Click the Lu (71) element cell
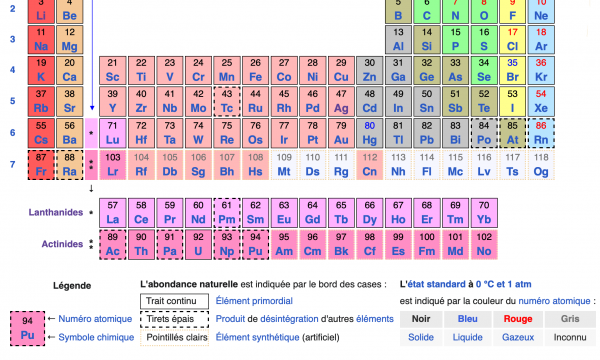The width and height of the screenshot is (600, 360). [112, 133]
